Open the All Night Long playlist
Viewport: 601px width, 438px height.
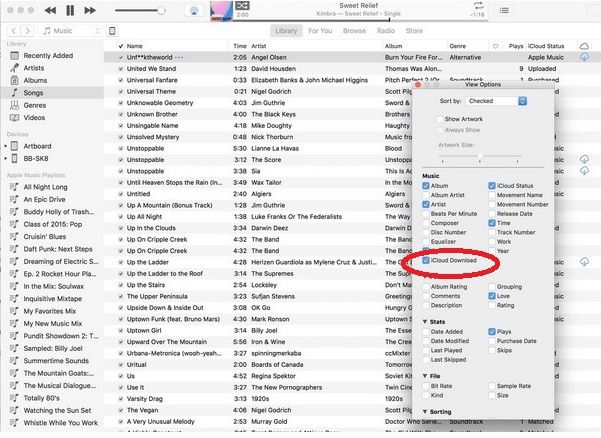tap(45, 187)
